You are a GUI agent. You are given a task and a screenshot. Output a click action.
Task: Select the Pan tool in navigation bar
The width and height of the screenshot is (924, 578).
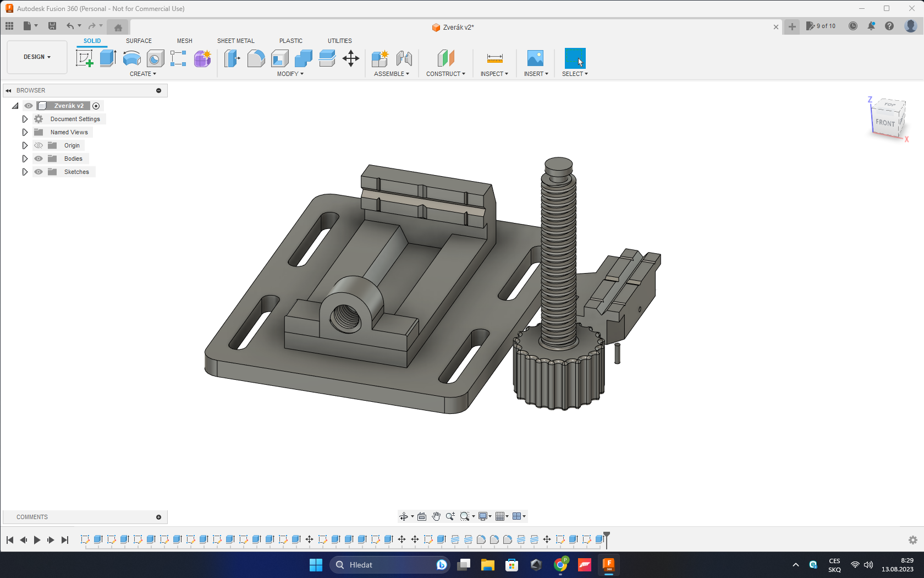tap(436, 516)
